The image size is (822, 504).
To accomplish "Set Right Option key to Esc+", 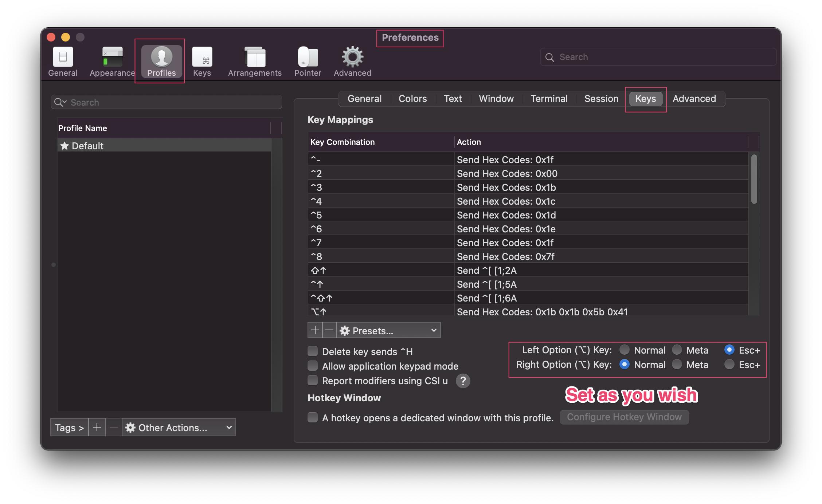I will tap(729, 365).
